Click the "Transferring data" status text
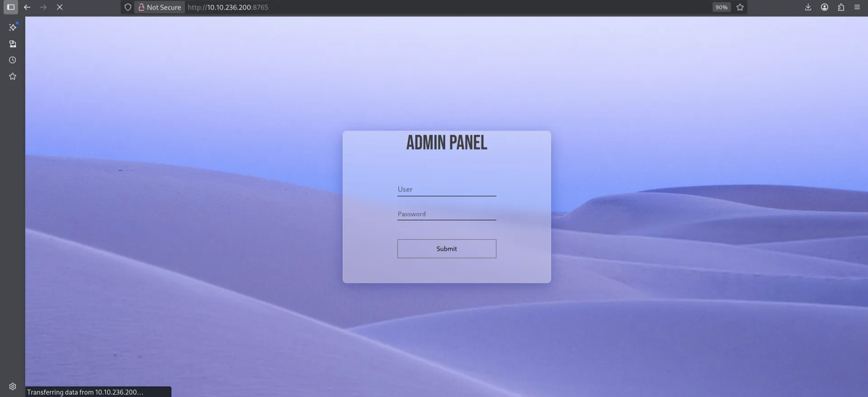 (x=85, y=392)
